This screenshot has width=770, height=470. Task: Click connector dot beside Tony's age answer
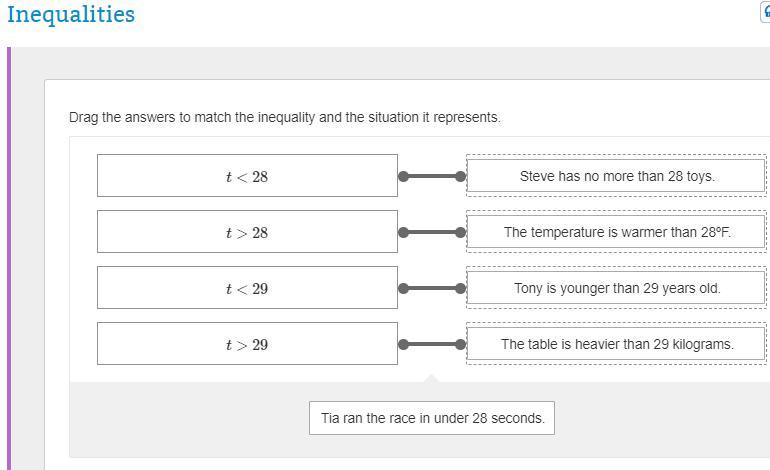click(461, 289)
